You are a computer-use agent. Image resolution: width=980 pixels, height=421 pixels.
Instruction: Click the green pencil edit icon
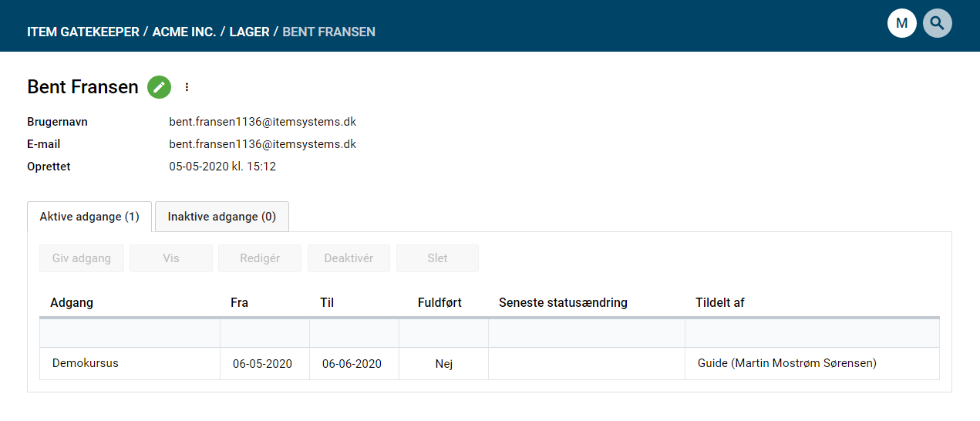[159, 87]
